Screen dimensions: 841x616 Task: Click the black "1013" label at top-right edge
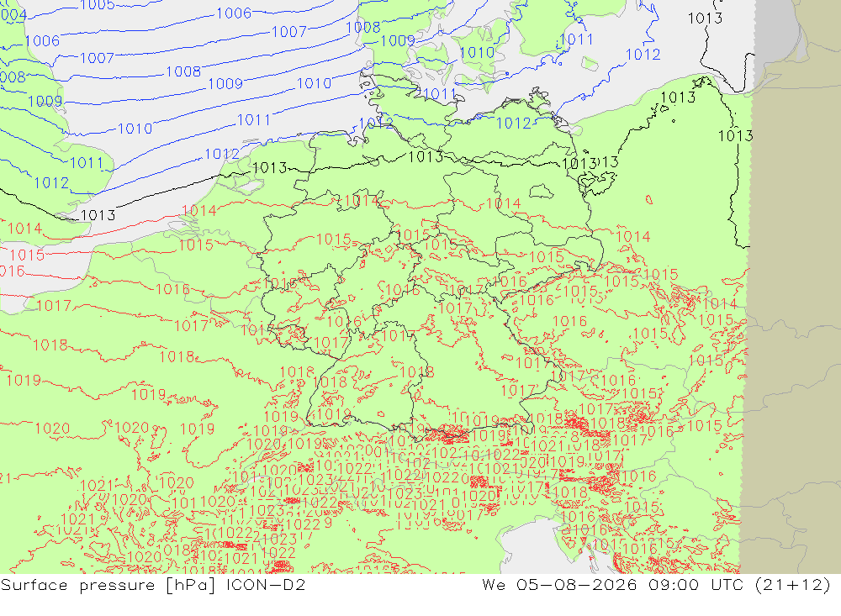click(x=706, y=18)
